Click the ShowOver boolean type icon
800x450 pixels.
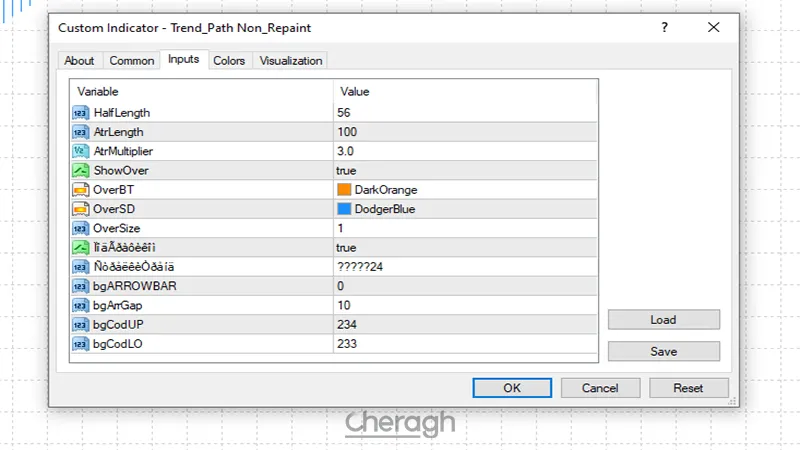click(x=81, y=171)
